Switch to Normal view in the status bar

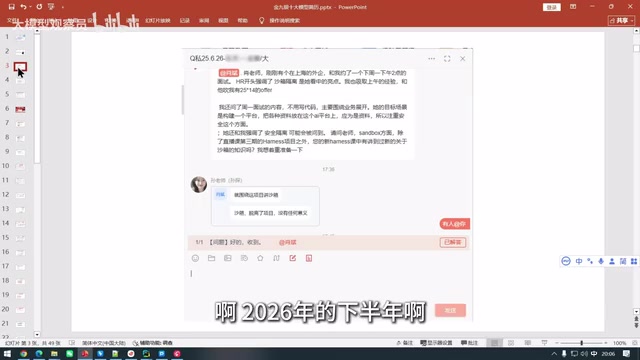click(494, 343)
